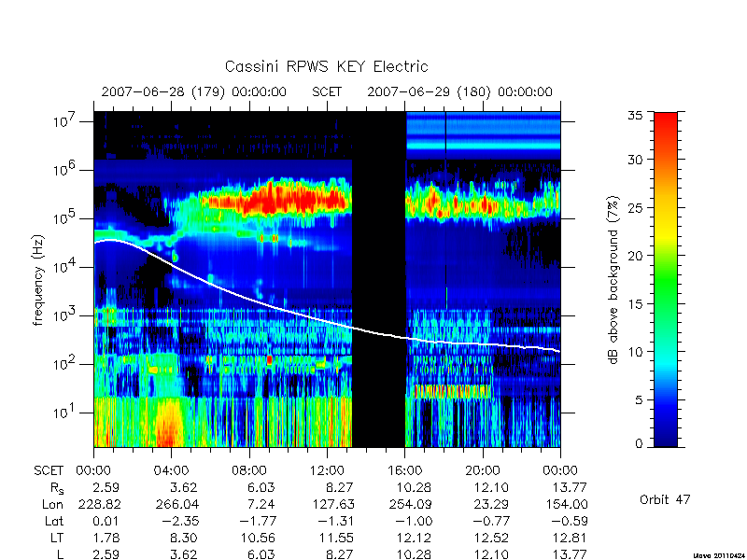Click the Lon value 127.63
The image size is (747, 560).
click(x=333, y=504)
